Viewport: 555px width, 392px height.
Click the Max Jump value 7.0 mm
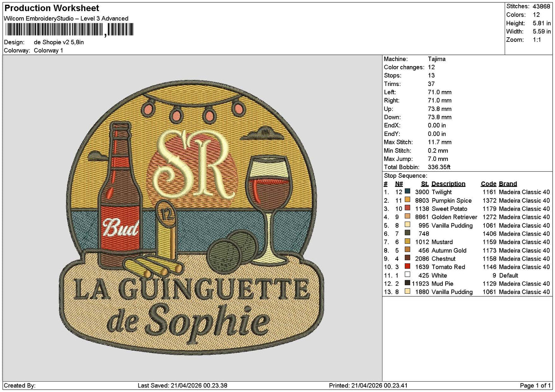438,159
